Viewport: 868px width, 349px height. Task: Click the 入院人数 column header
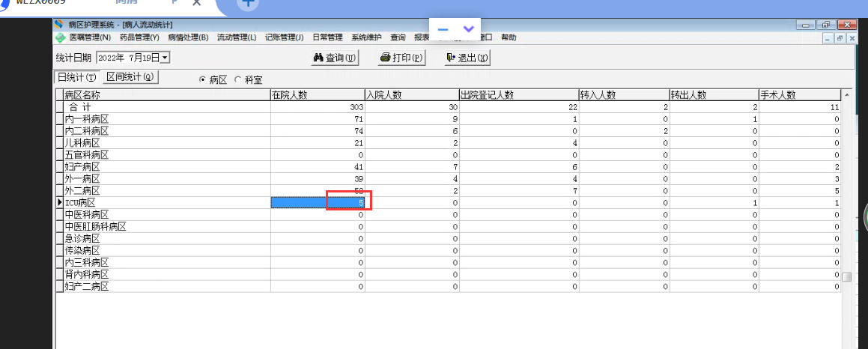(413, 94)
